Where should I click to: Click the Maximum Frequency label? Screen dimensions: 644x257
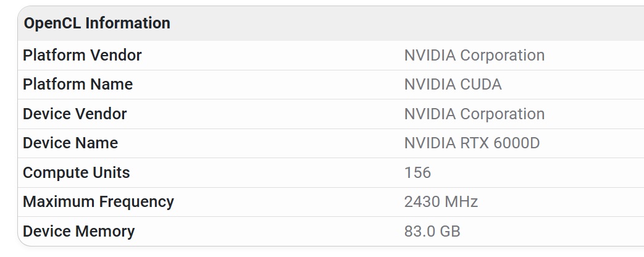[98, 202]
